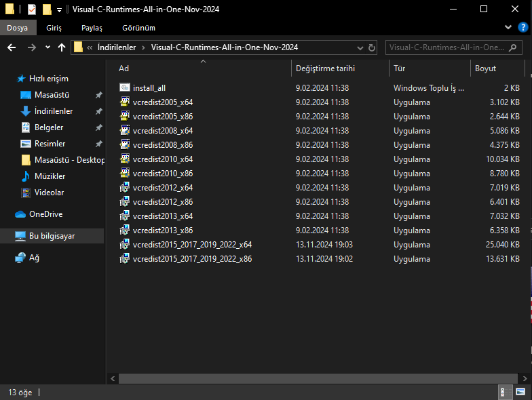Click the New folder quick access icon
Viewport: 532px width, 400px height.
coord(47,9)
